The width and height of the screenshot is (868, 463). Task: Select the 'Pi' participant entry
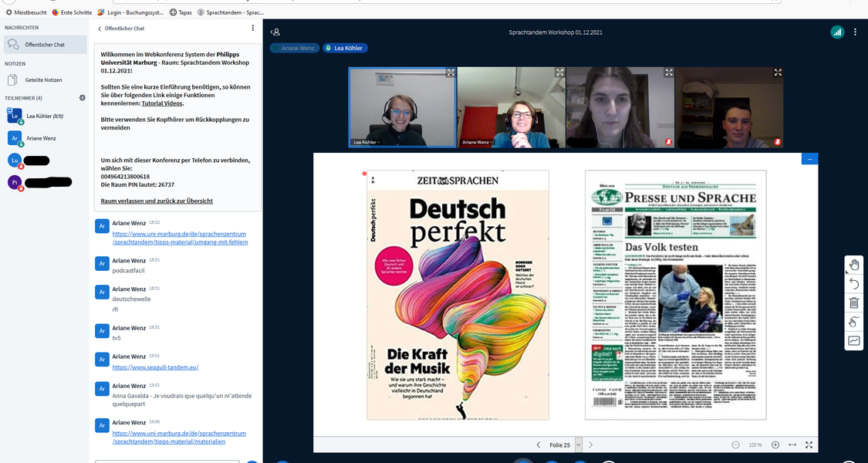[46, 182]
